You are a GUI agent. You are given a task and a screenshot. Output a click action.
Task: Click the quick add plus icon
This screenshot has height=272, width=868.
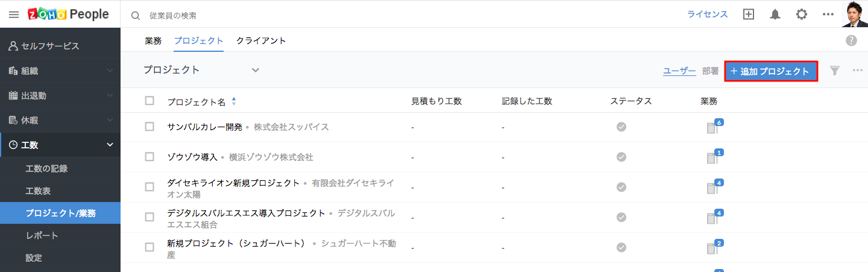point(749,14)
